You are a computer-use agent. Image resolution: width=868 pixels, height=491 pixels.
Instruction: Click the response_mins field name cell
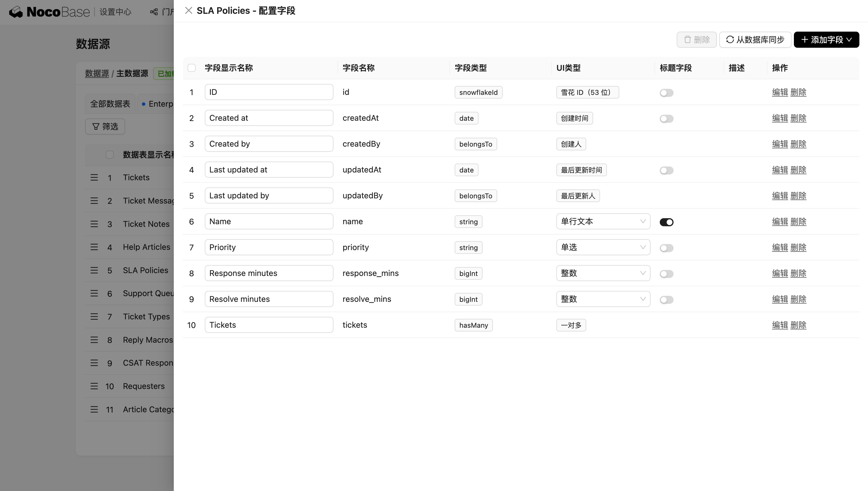(371, 273)
